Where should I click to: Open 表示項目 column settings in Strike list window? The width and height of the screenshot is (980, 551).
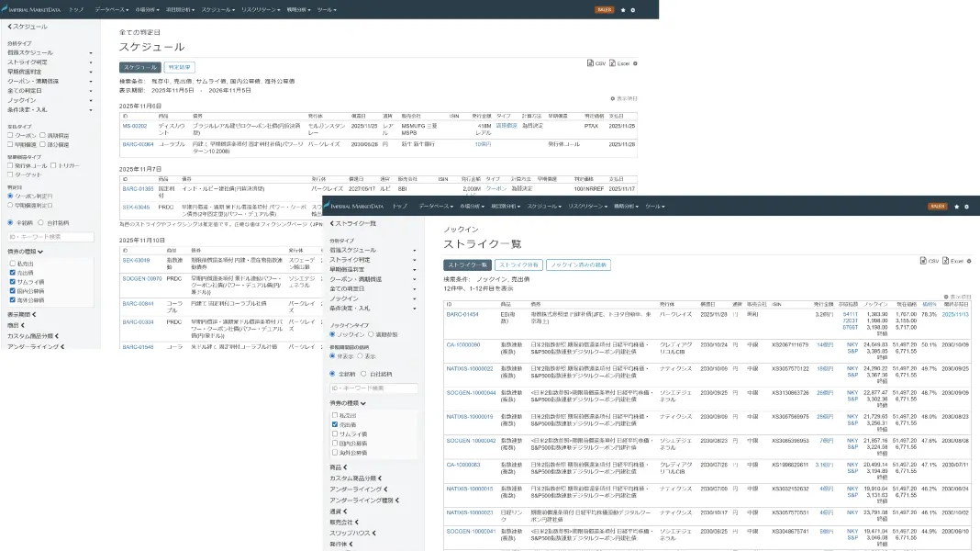(957, 297)
